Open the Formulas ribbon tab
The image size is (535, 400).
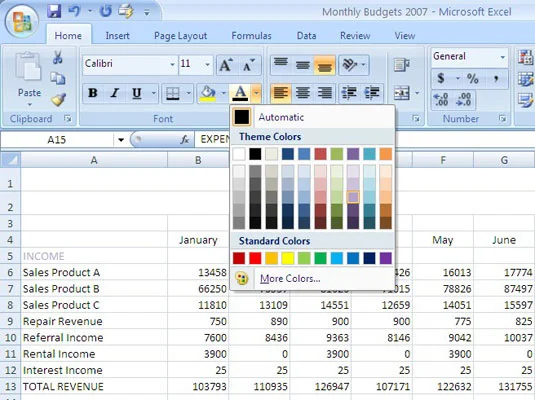251,36
